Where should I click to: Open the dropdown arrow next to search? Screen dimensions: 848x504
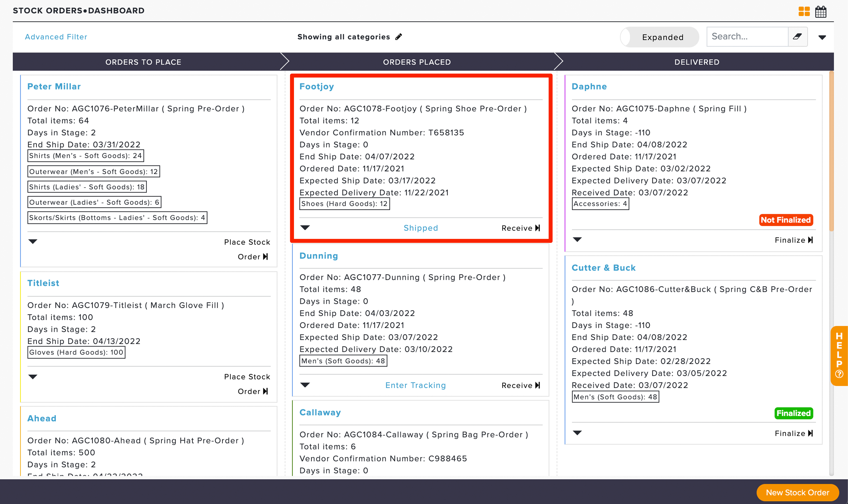pos(822,37)
